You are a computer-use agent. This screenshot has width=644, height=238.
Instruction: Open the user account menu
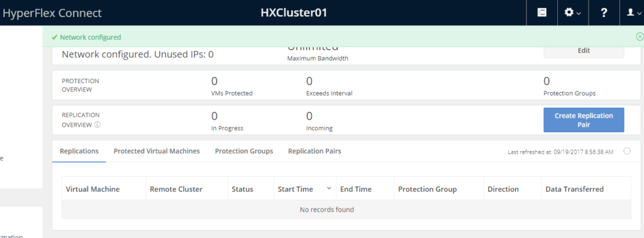coord(633,13)
